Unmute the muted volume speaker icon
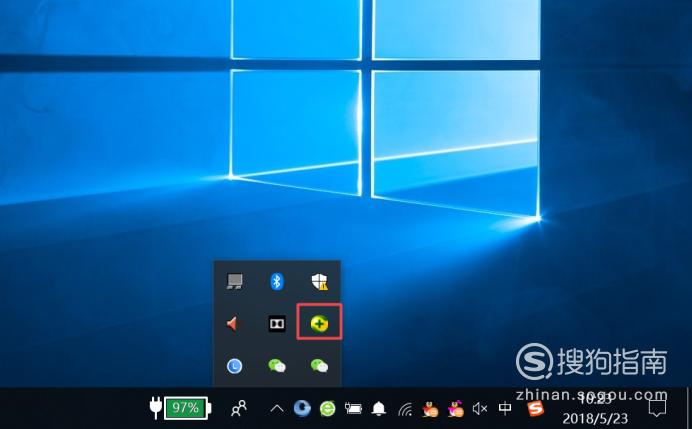The image size is (692, 429). click(x=480, y=409)
